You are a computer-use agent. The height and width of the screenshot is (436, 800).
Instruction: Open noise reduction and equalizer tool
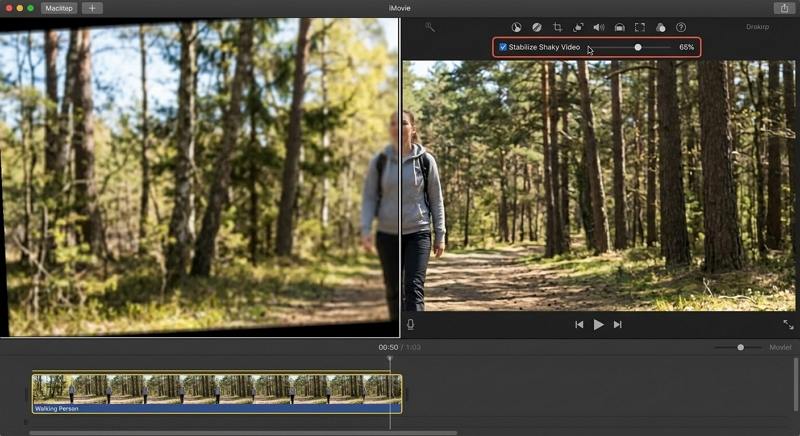pos(619,28)
